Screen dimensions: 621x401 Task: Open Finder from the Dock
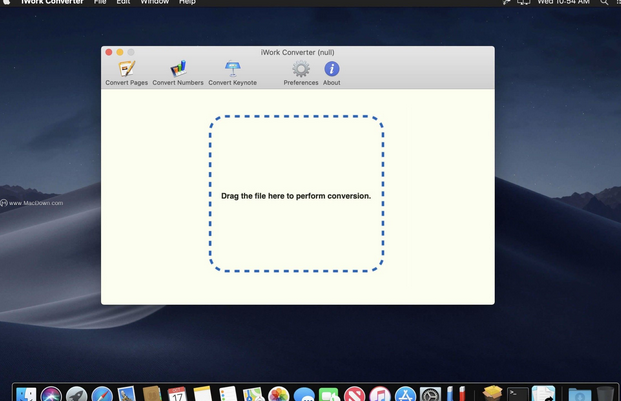point(26,394)
